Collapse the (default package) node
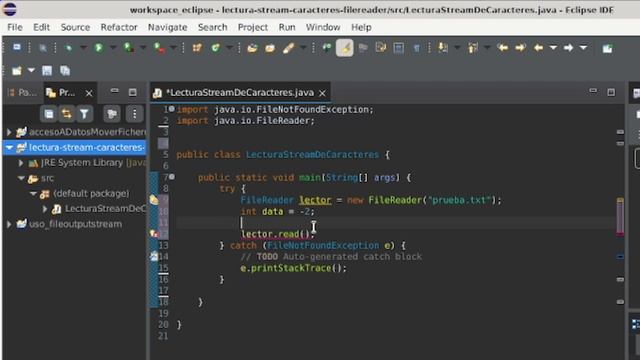Image resolution: width=640 pixels, height=360 pixels. pos(33,193)
